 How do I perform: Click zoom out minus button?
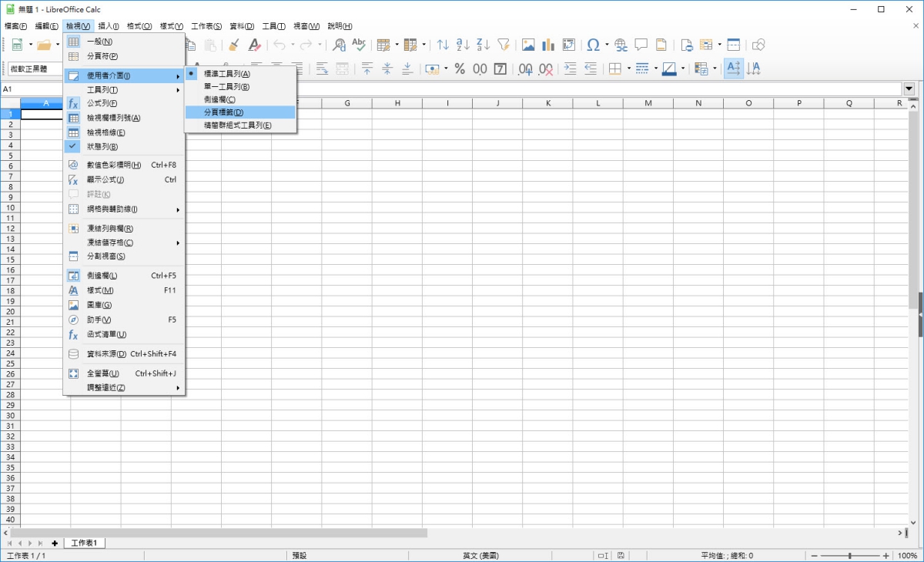point(814,555)
